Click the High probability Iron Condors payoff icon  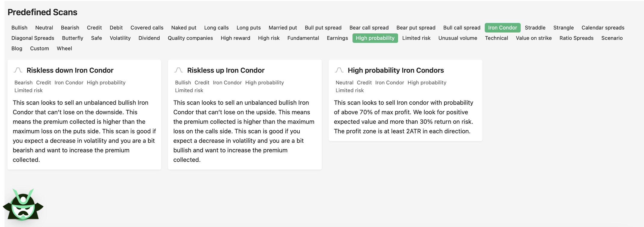pyautogui.click(x=339, y=70)
